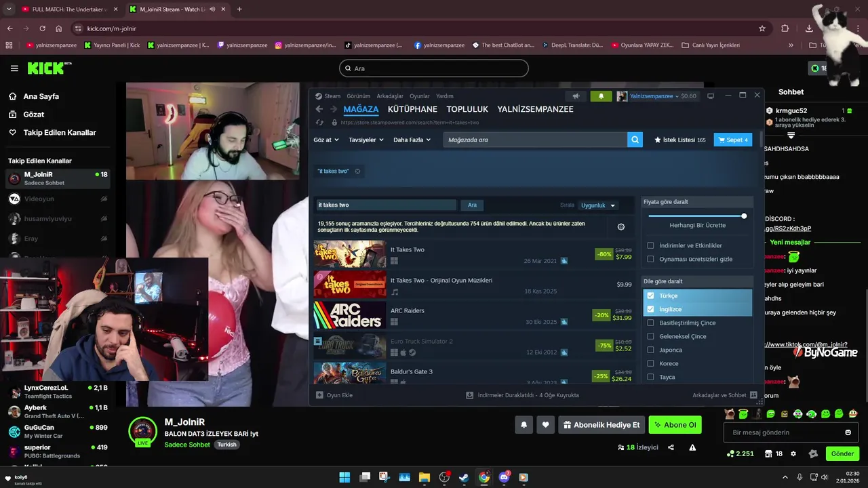The image size is (868, 488).
Task: Check Japonca language filter
Action: coord(650,350)
